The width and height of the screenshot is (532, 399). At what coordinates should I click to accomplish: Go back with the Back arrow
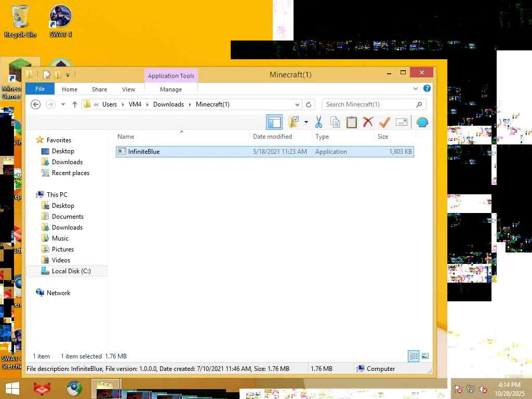36,104
